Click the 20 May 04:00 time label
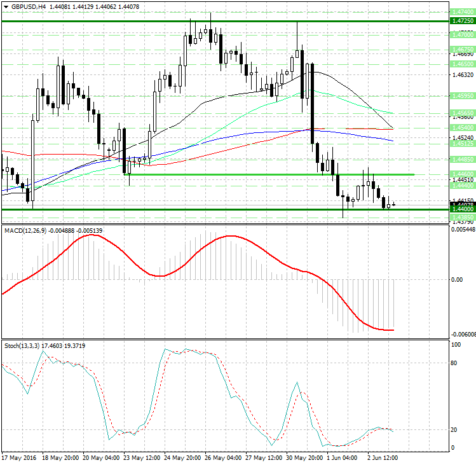This screenshot has width=476, height=465. click(x=101, y=458)
